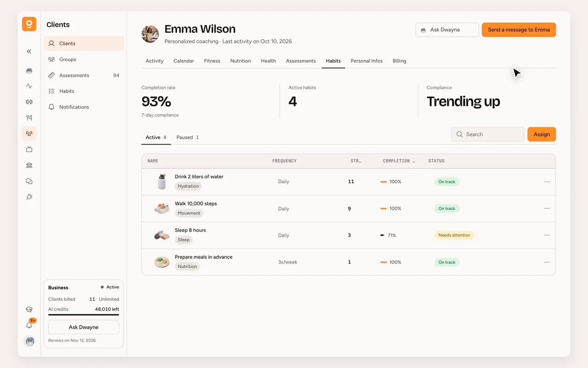This screenshot has width=588, height=368.
Task: Show the Active habits tab
Action: [156, 137]
